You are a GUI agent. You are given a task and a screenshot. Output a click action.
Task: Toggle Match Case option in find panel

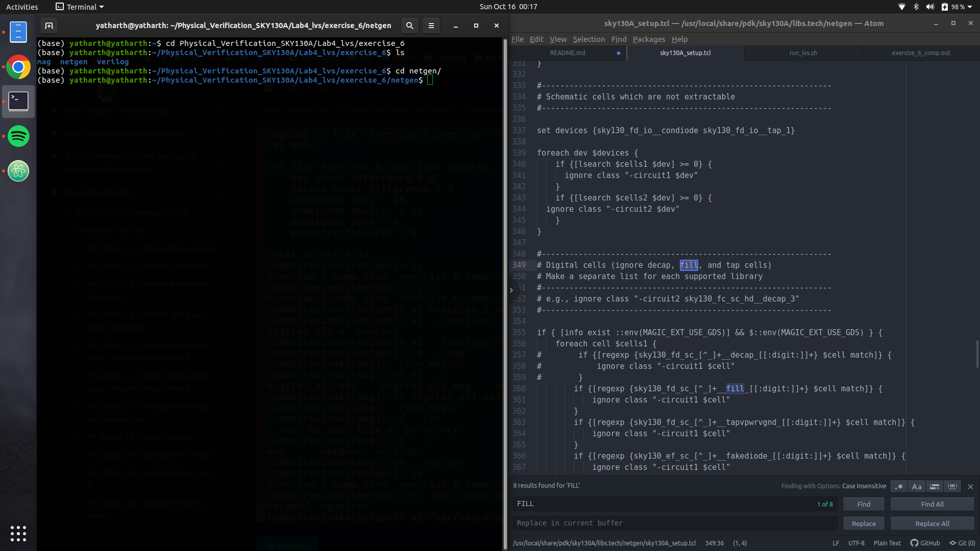coord(917,486)
